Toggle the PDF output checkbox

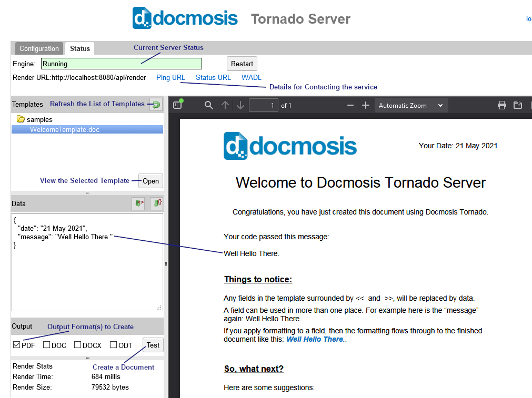pyautogui.click(x=17, y=345)
